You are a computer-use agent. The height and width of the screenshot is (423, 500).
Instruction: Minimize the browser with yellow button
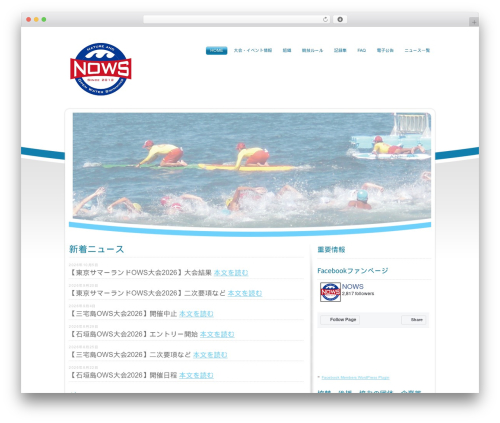36,20
